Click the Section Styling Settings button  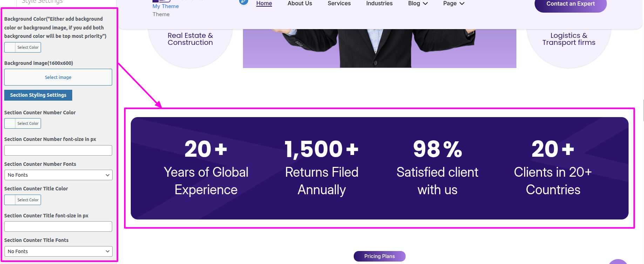point(38,95)
